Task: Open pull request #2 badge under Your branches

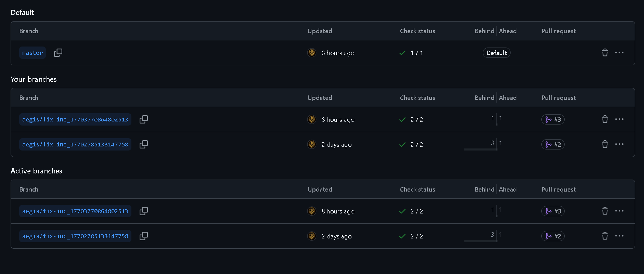Action: tap(553, 144)
